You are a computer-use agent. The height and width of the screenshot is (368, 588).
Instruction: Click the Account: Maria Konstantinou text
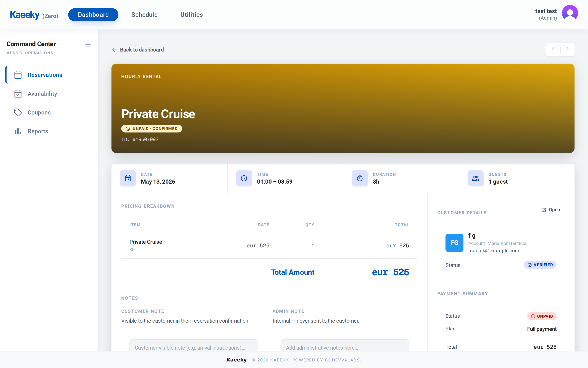(498, 243)
